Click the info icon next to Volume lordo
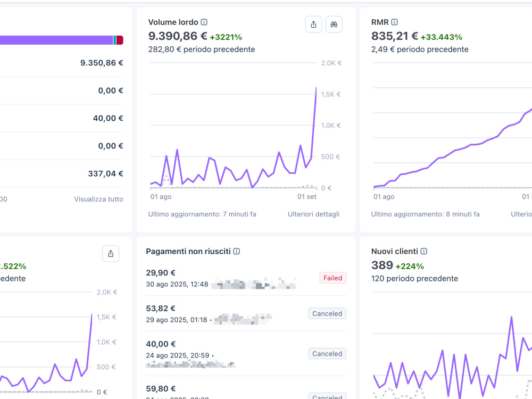The height and width of the screenshot is (399, 532). click(204, 22)
